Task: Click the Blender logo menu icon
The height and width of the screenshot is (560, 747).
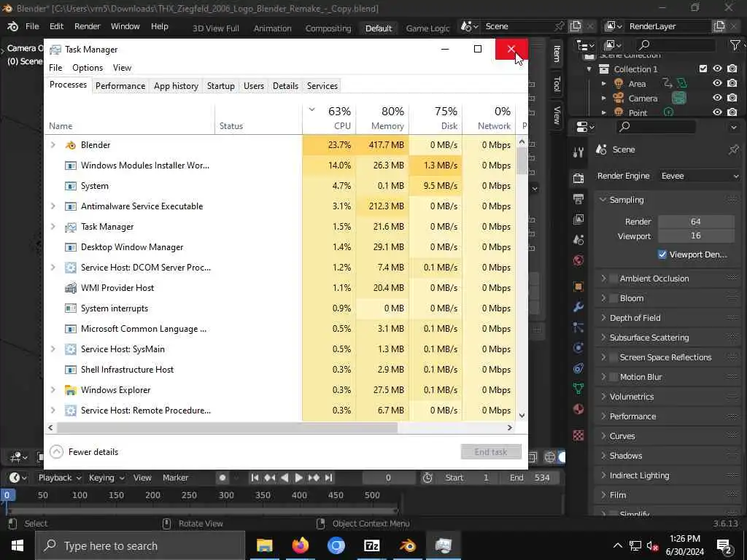Action: [13, 27]
